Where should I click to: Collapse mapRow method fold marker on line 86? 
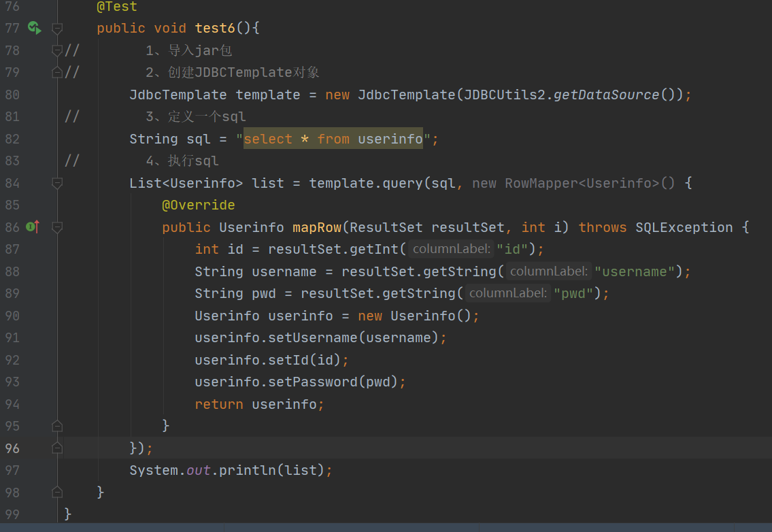pyautogui.click(x=57, y=227)
